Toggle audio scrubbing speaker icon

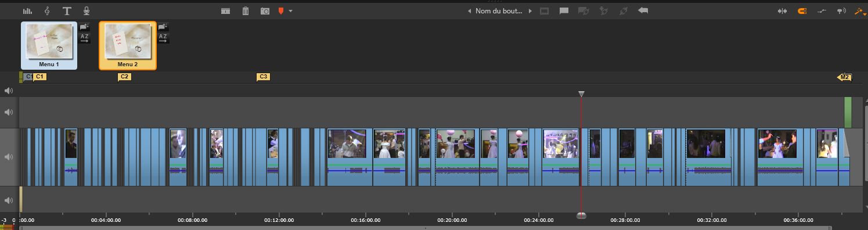[841, 11]
